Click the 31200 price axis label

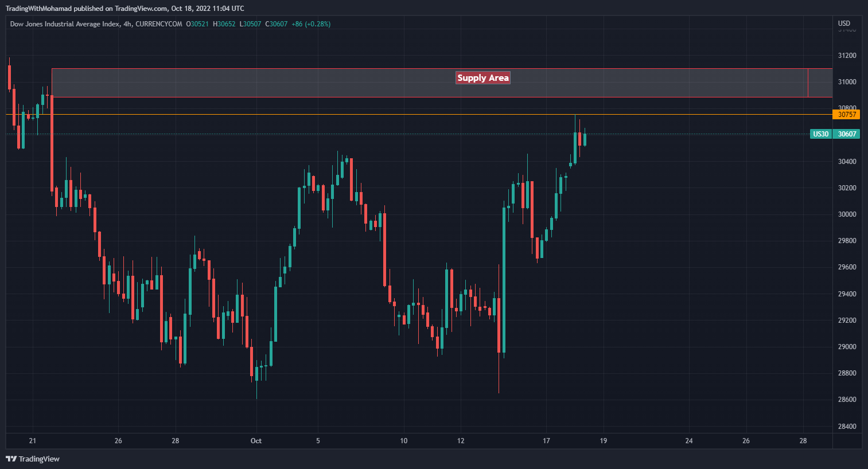point(847,56)
